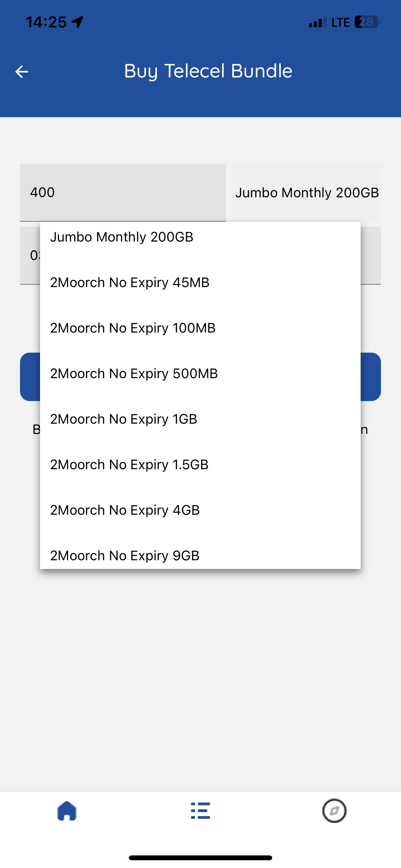Choose 2Moorch No Expiry 45MB
This screenshot has height=868, width=401.
(x=200, y=282)
